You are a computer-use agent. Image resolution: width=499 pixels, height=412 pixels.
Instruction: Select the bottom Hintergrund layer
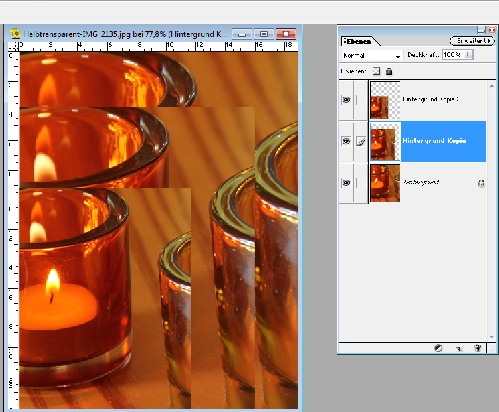coord(443,183)
